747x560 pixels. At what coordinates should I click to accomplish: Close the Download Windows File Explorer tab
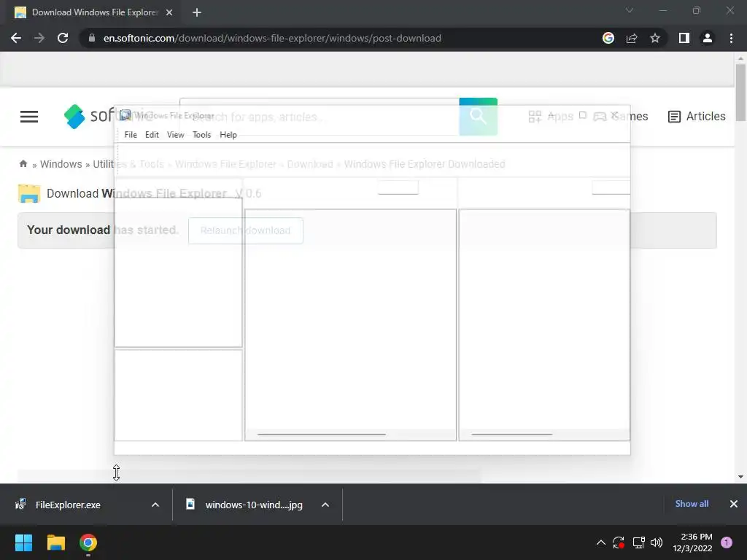tap(169, 12)
